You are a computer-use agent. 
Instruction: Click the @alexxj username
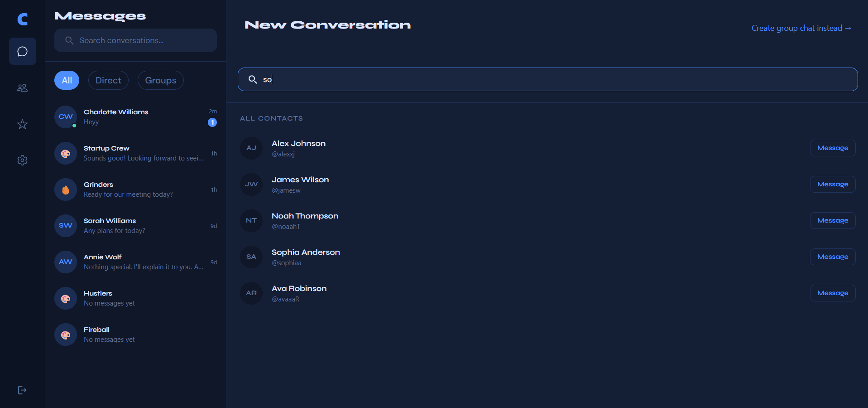pos(283,154)
